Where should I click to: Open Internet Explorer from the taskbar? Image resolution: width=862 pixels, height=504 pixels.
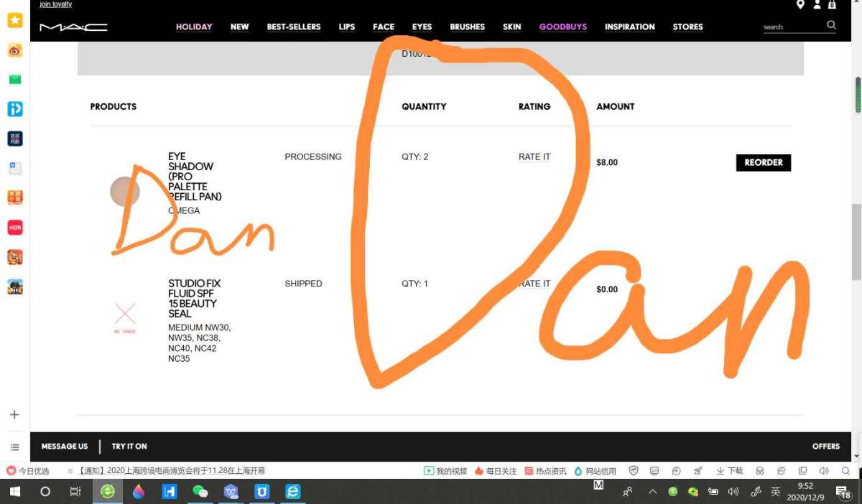[x=293, y=492]
